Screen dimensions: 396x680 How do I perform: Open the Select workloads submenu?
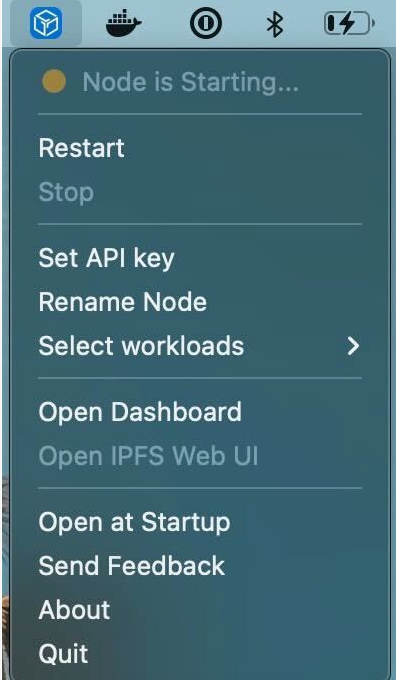200,346
